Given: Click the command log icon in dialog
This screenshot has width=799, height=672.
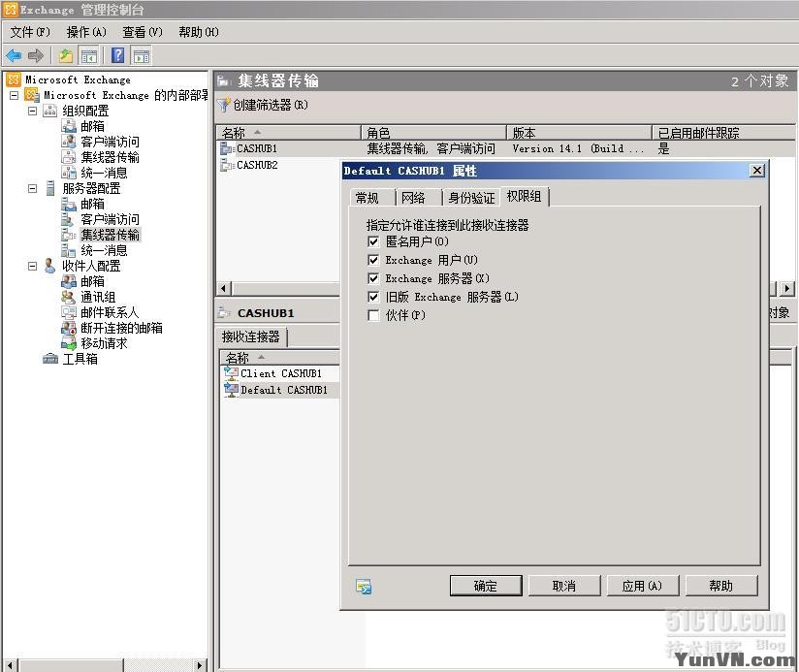Looking at the screenshot, I should [364, 587].
